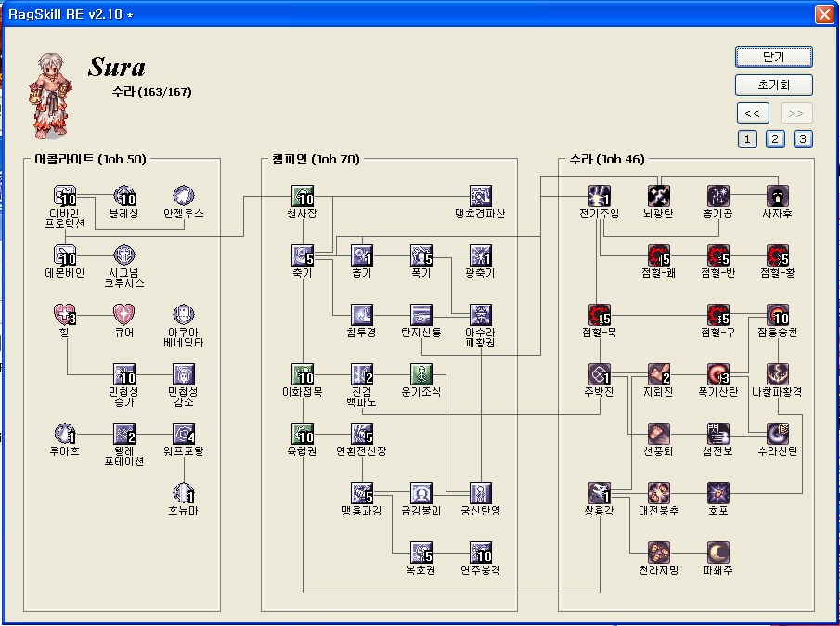This screenshot has width=840, height=626.
Task: Click the 디바인 프로텍션 skill icon
Action: coord(65,195)
